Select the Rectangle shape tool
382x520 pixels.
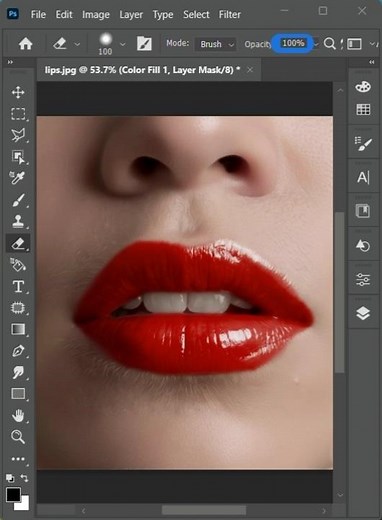point(18,394)
